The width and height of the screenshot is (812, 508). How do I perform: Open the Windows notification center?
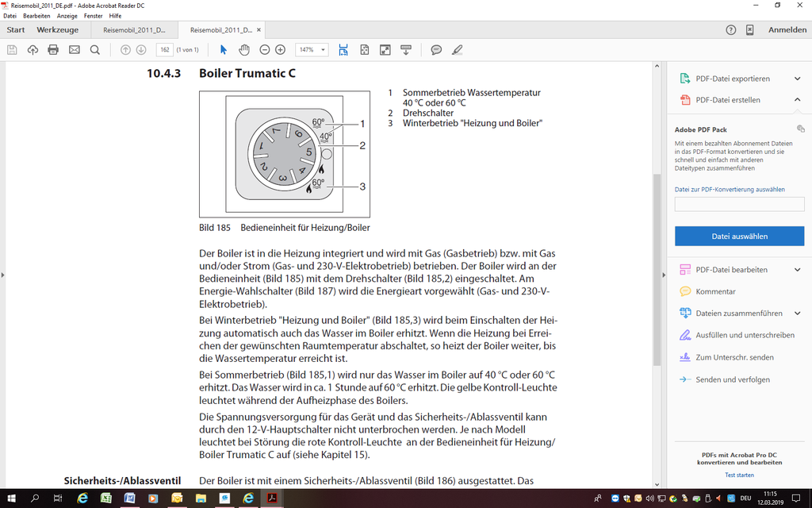[796, 498]
